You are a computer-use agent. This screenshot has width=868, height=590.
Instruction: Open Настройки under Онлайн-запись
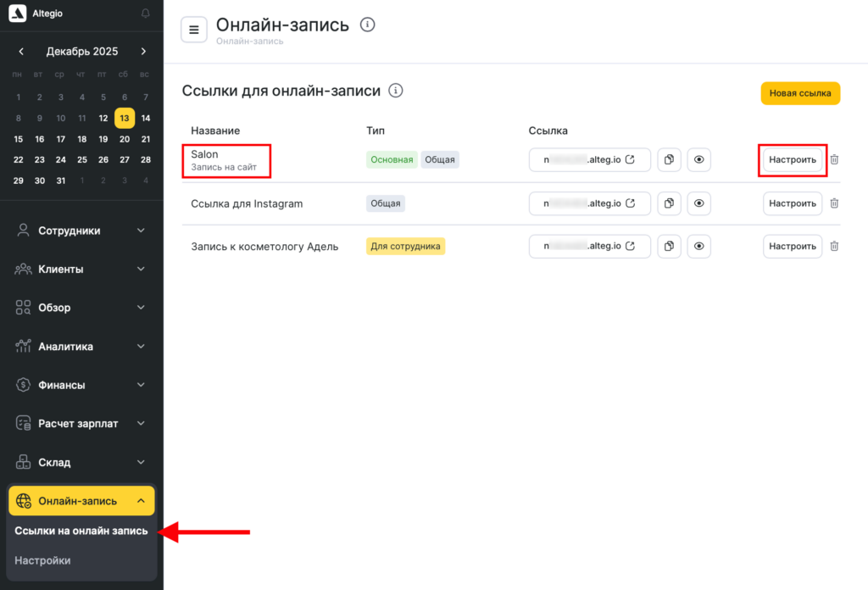[42, 560]
